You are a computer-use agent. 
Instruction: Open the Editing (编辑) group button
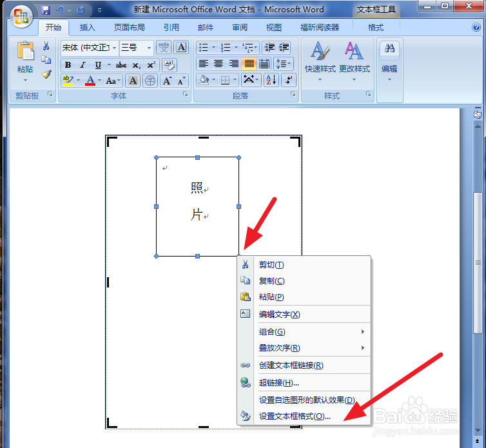point(389,61)
